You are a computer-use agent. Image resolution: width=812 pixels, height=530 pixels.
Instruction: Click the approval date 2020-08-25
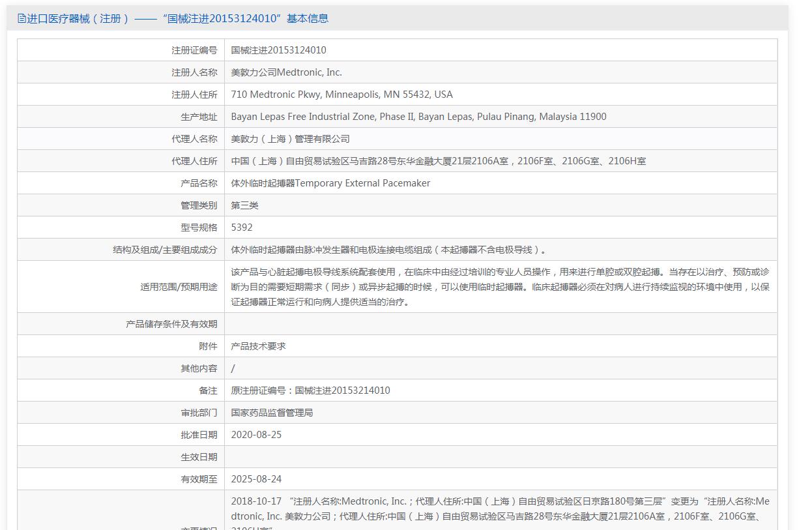pyautogui.click(x=256, y=435)
